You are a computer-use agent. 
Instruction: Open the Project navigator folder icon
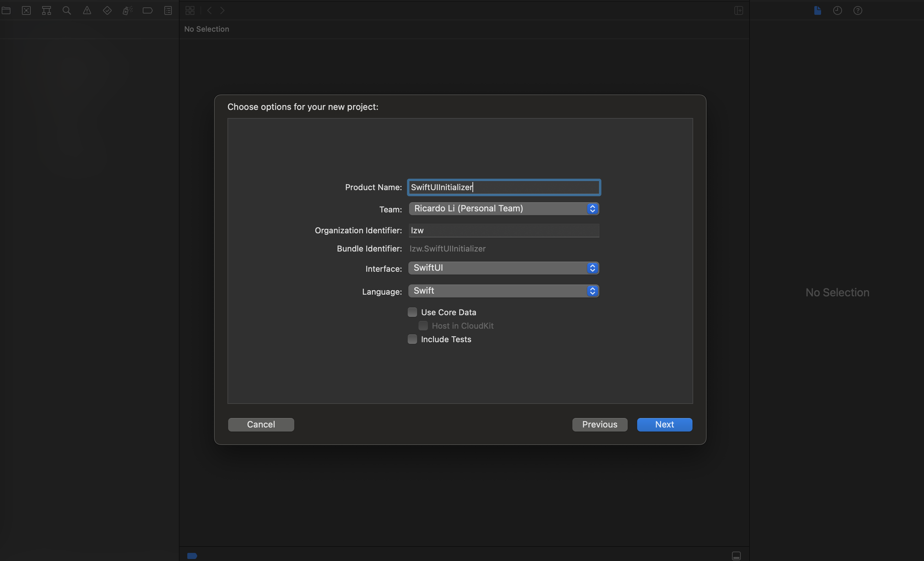click(6, 10)
